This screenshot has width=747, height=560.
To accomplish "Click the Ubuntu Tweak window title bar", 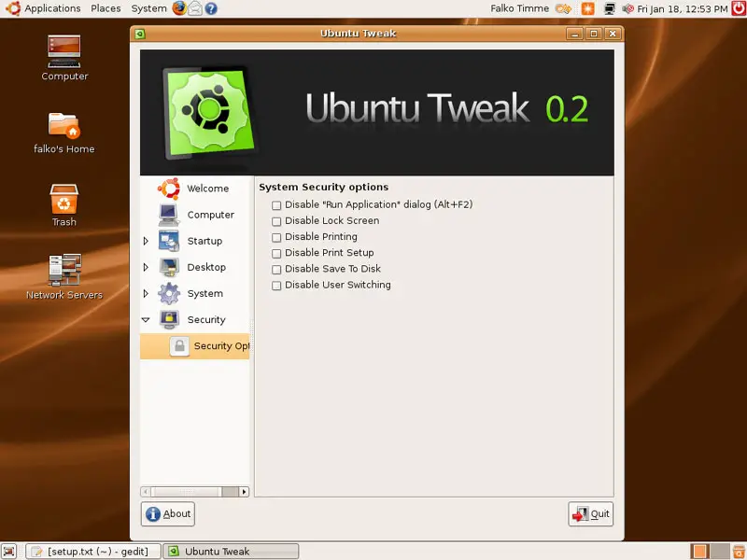I will [x=358, y=34].
